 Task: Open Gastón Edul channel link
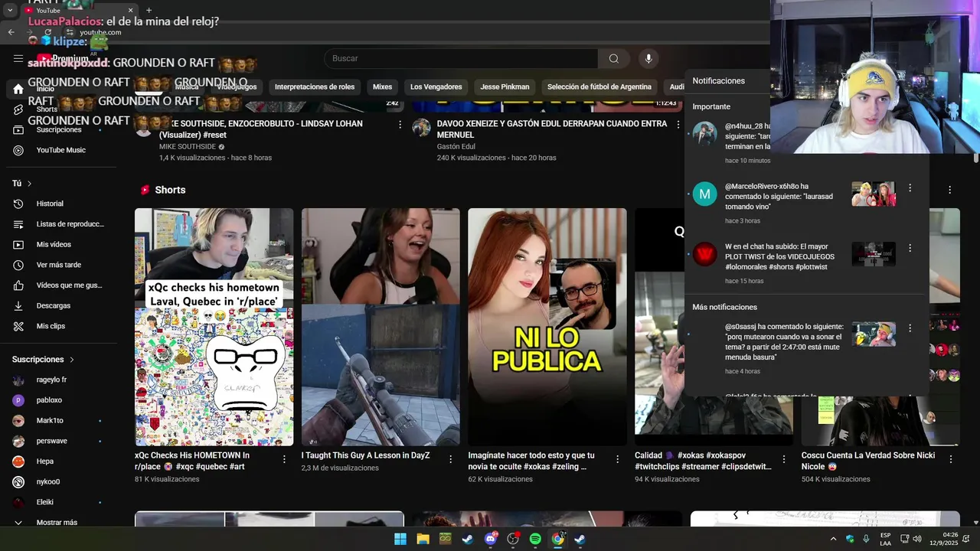(x=456, y=147)
